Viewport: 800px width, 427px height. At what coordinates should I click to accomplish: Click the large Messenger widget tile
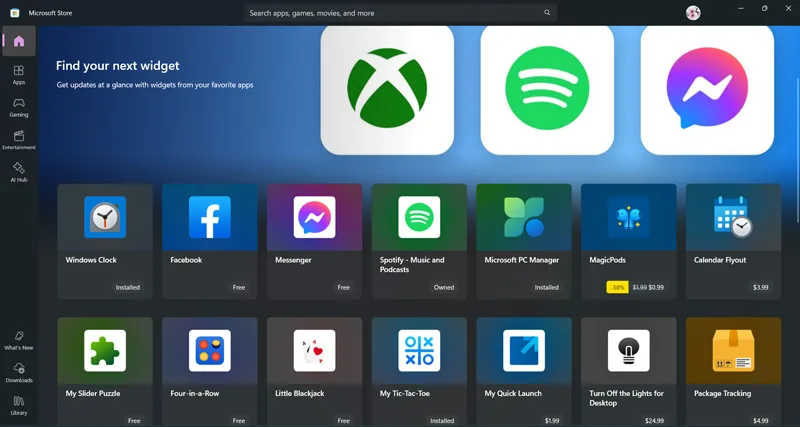click(707, 90)
